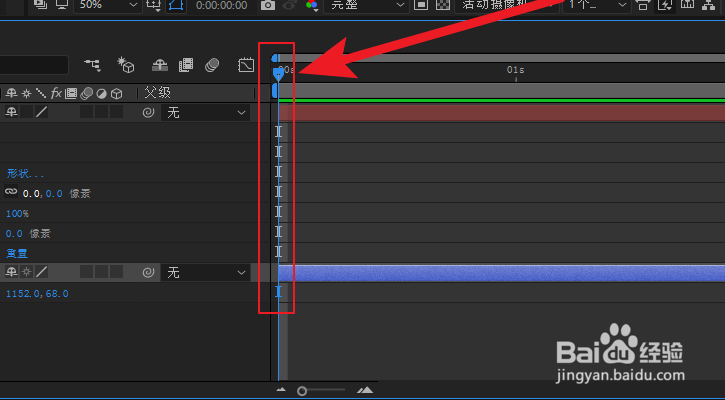725x400 pixels.
Task: Take a snapshot with camera icon
Action: [x=267, y=6]
